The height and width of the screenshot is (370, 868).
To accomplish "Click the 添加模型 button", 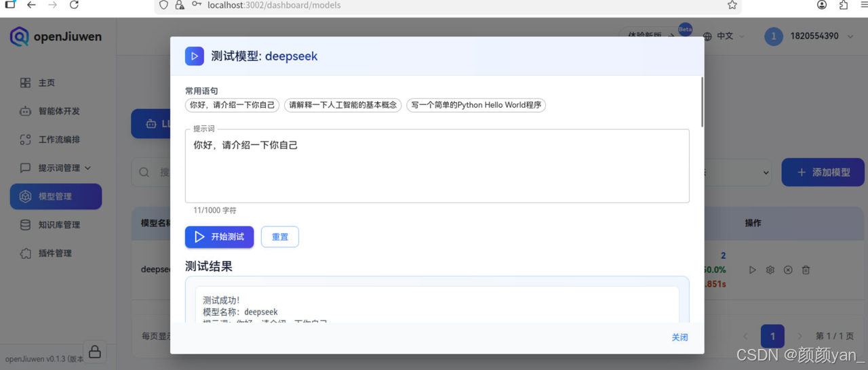I will coord(823,172).
